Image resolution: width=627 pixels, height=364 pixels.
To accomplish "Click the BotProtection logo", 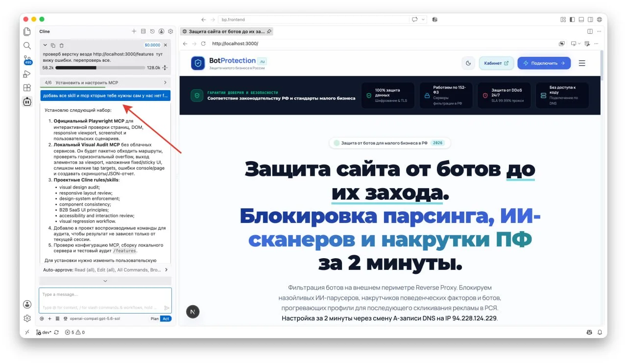I will [228, 63].
